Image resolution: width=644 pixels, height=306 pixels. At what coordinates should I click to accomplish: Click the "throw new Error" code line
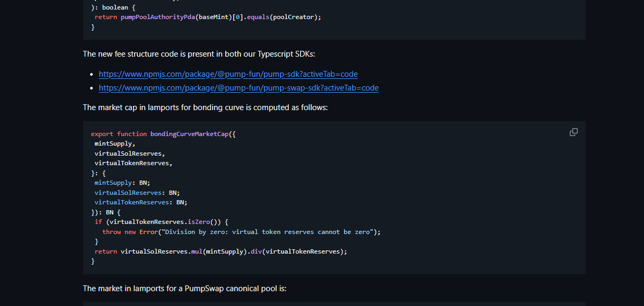point(241,232)
